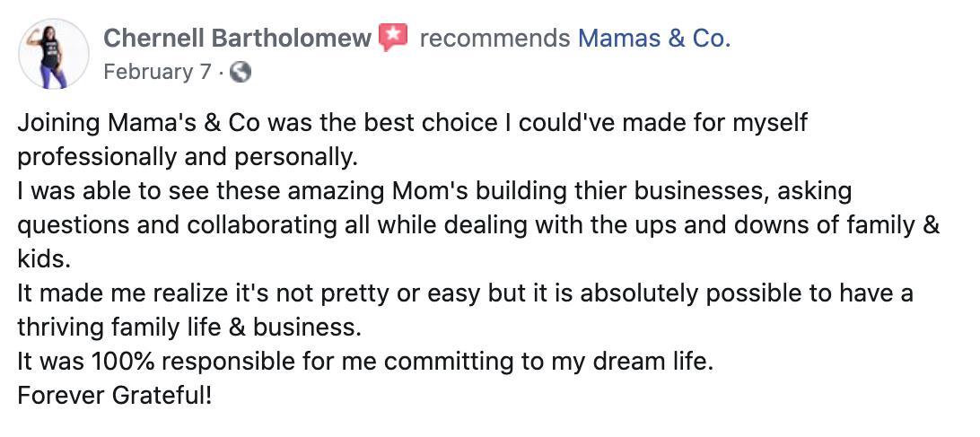This screenshot has width=980, height=437.
Task: Click the globe public privacy icon
Action: 240,72
